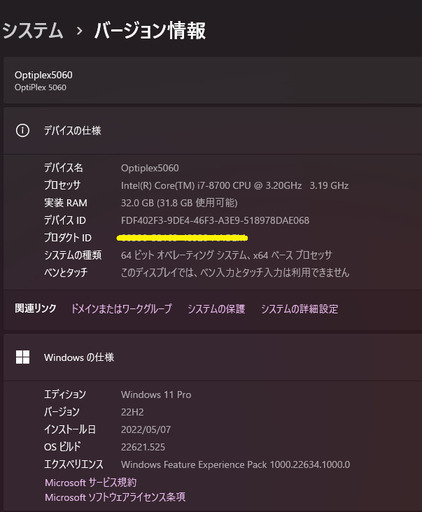Open ドメインまたはワークグループ link
Image resolution: width=422 pixels, height=512 pixels.
122,309
